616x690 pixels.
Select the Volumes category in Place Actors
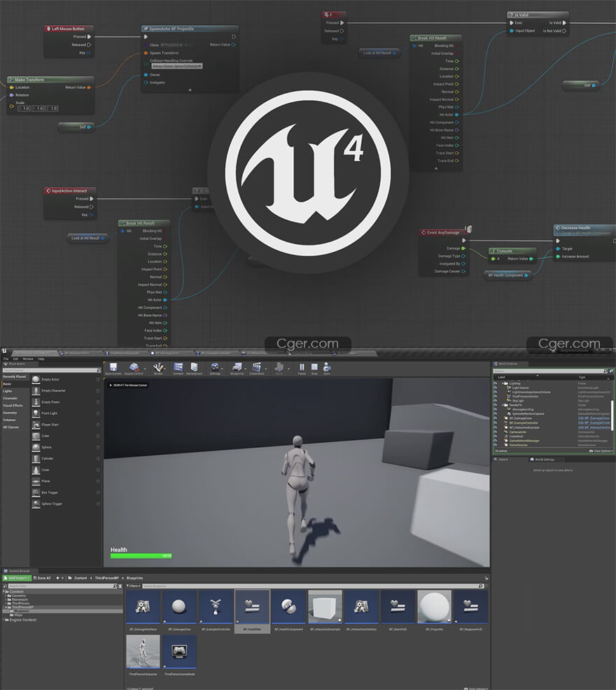click(9, 420)
